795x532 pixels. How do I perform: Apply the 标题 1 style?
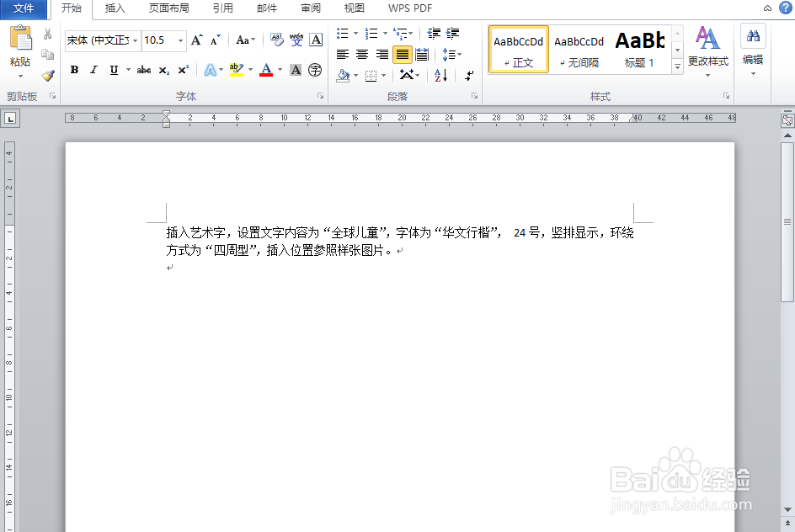pyautogui.click(x=639, y=48)
